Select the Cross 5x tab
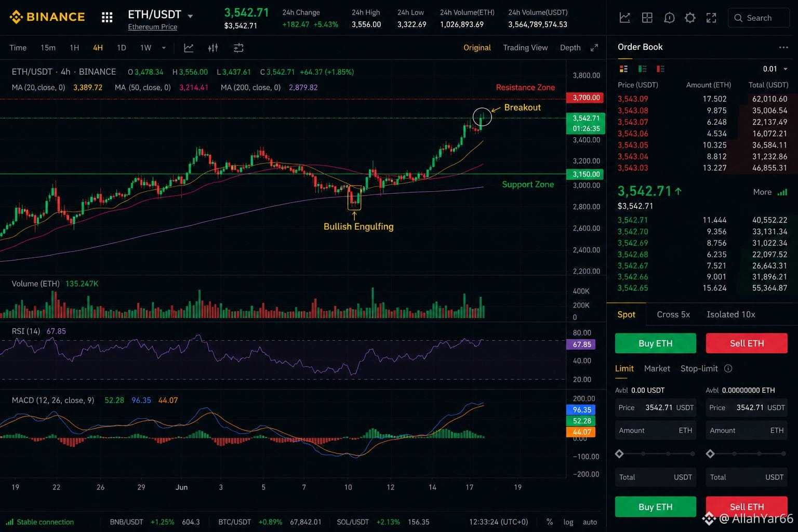This screenshot has height=532, width=798. tap(673, 314)
